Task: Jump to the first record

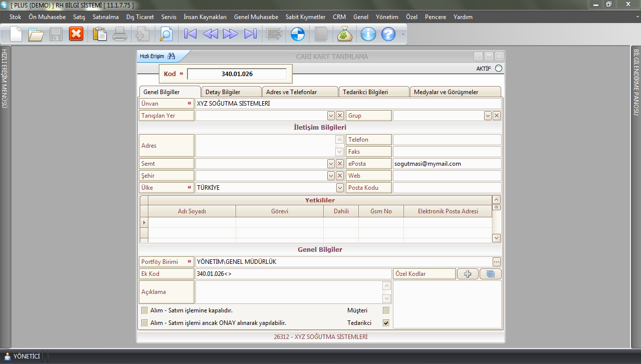Action: [190, 34]
